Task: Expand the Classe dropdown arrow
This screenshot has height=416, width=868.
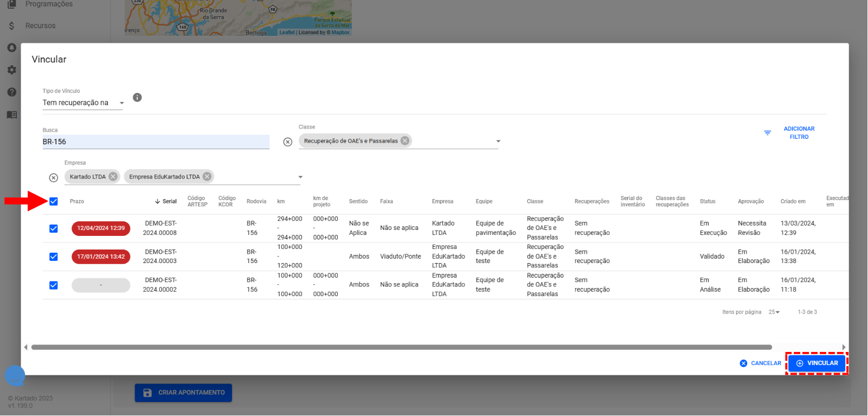Action: coord(498,142)
